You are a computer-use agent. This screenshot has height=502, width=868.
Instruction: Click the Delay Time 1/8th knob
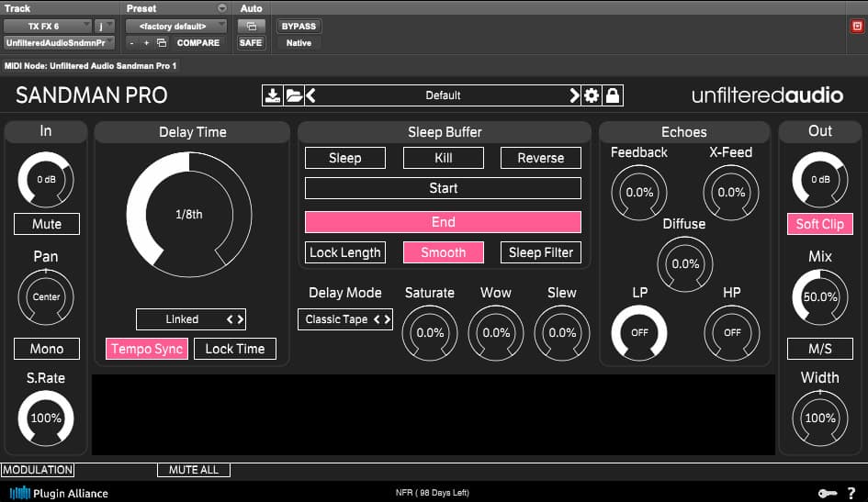pos(189,215)
